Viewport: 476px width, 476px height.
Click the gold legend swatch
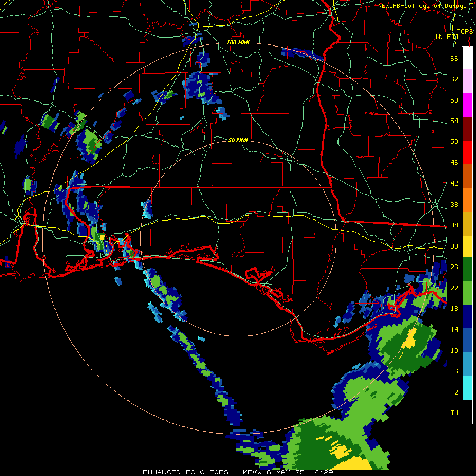pos(467,224)
